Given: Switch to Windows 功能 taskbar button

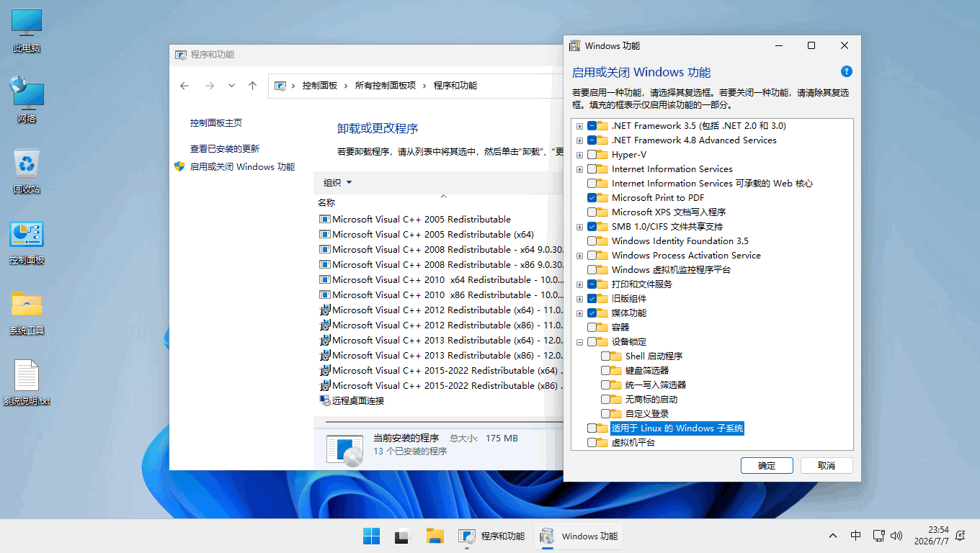Looking at the screenshot, I should click(x=579, y=536).
